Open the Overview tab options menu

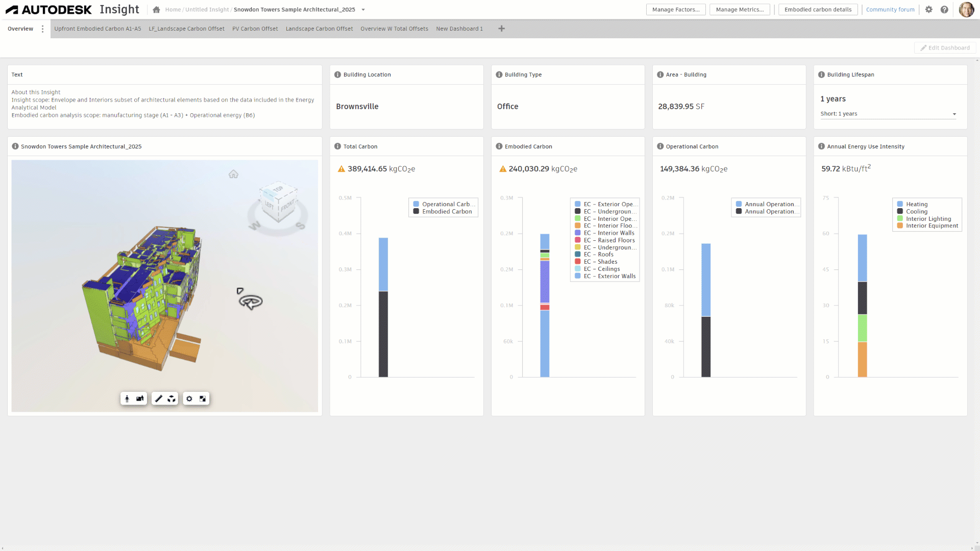click(x=42, y=29)
